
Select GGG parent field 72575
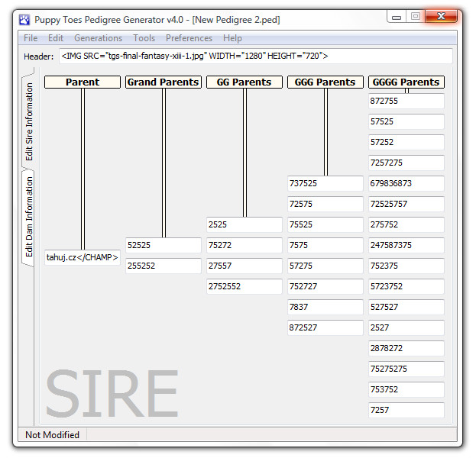point(325,204)
